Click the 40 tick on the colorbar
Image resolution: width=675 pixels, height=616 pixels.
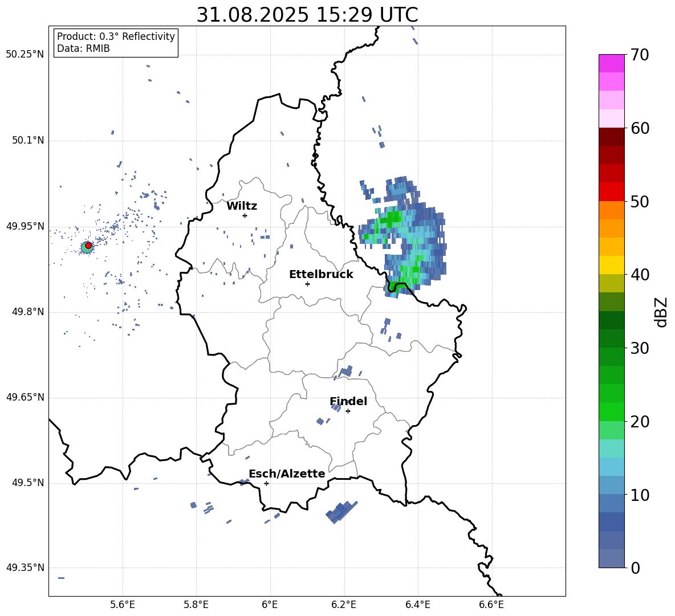[640, 275]
